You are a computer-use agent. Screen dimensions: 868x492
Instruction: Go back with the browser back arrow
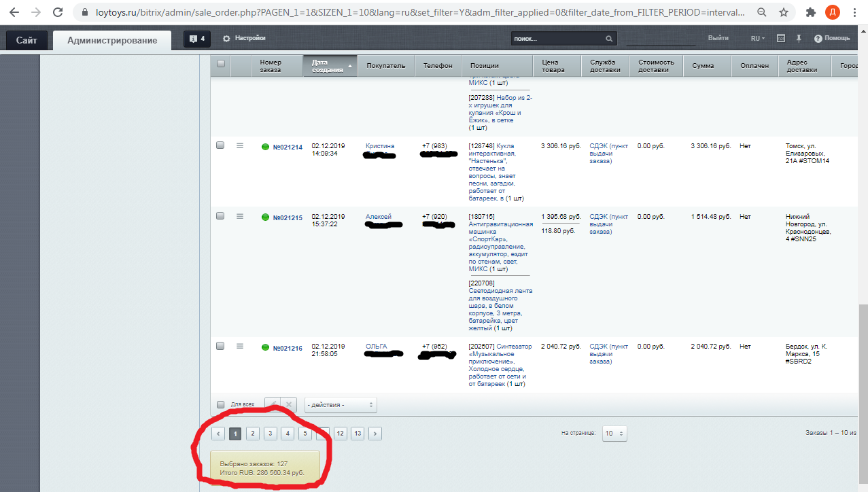(x=14, y=12)
